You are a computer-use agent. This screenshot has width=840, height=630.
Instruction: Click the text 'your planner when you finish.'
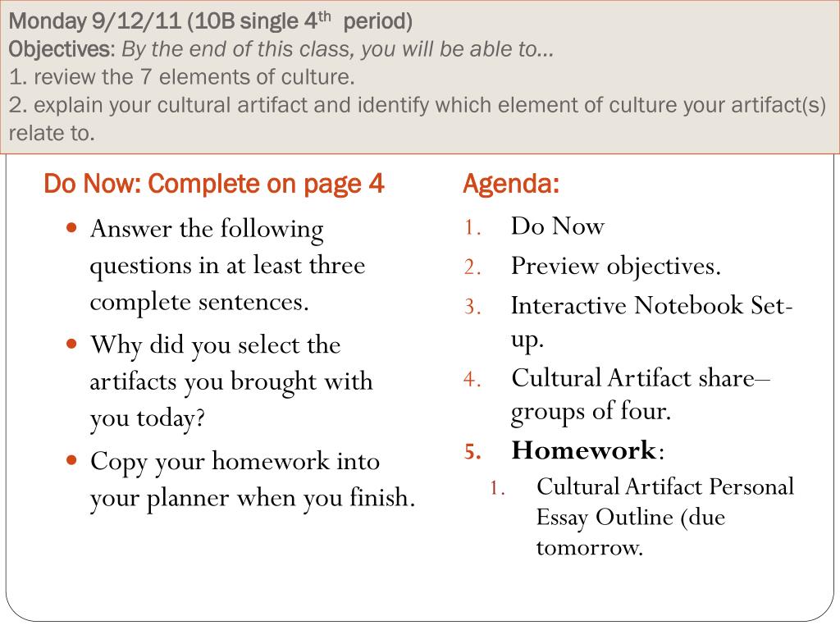(x=253, y=498)
